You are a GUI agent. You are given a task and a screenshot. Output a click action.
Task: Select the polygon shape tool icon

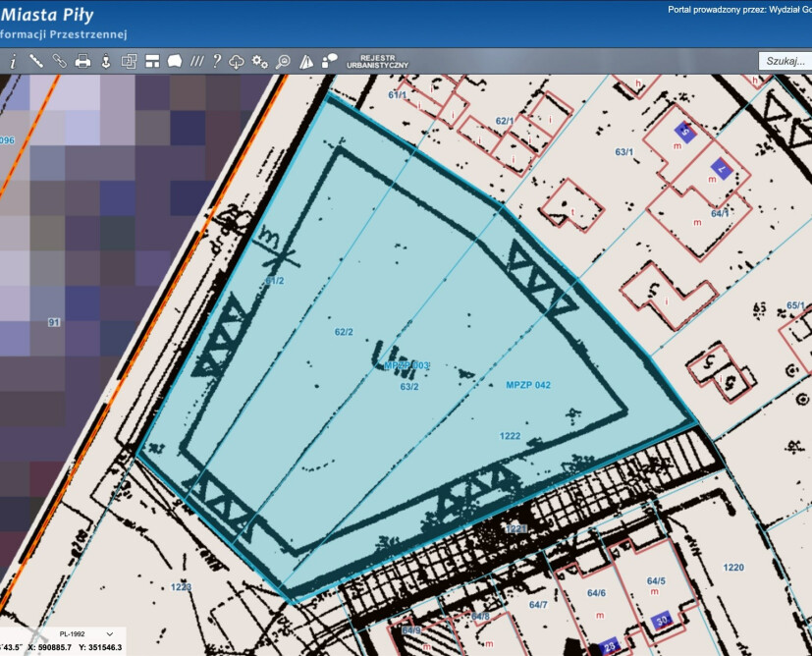click(x=174, y=61)
